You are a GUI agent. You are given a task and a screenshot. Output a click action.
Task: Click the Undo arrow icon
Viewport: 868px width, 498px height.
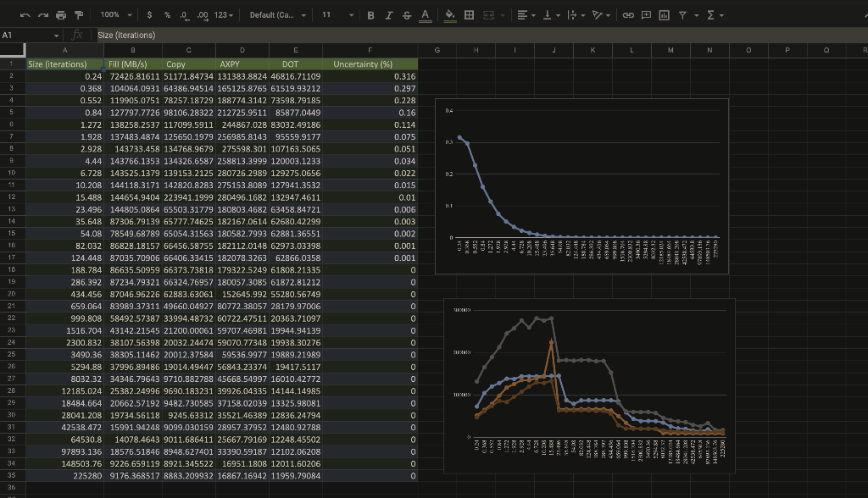tap(25, 15)
